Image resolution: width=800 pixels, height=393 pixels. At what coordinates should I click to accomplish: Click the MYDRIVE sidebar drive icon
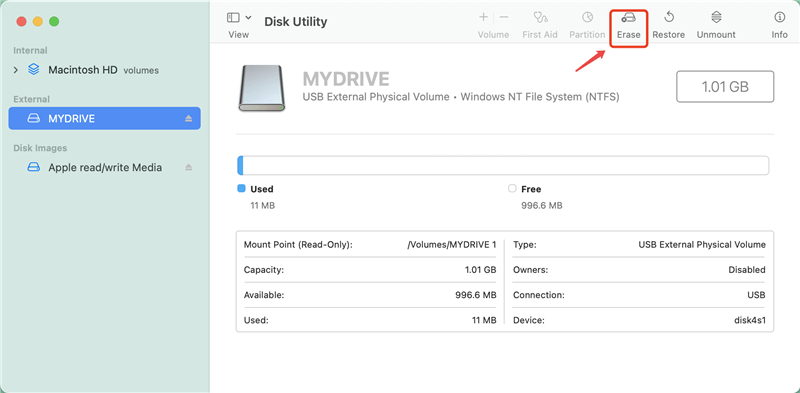pos(33,118)
